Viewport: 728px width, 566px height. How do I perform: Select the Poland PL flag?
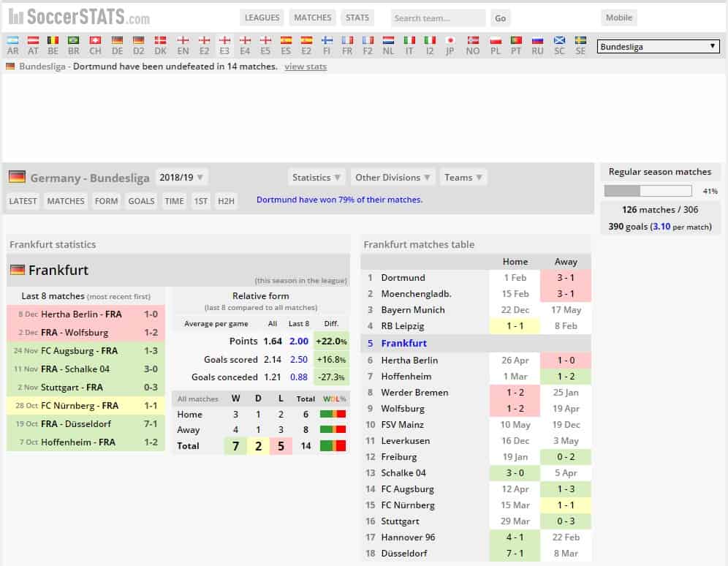[x=496, y=40]
